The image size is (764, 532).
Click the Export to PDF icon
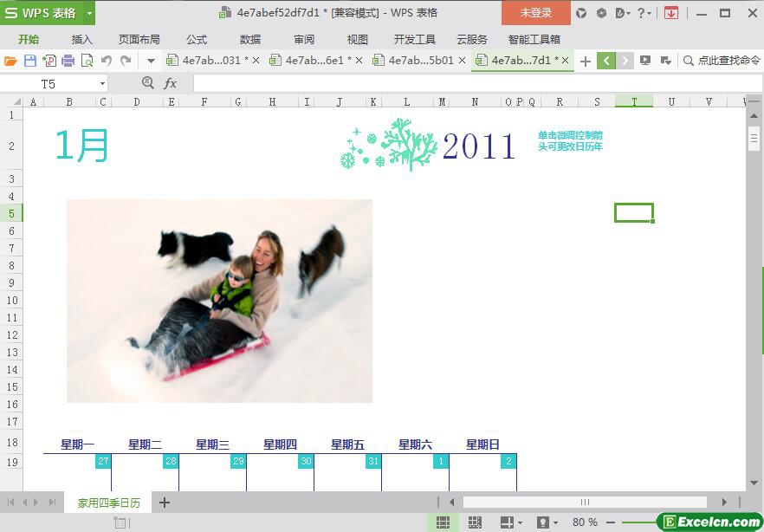[49, 61]
